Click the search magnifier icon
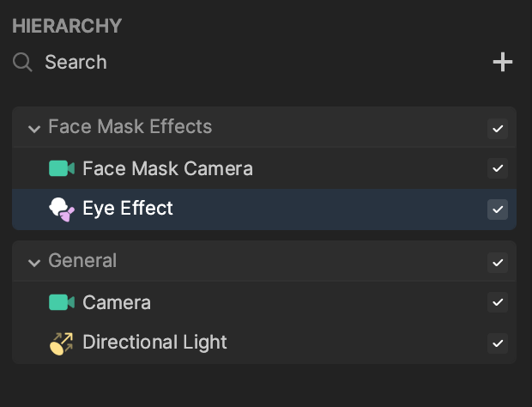 22,63
